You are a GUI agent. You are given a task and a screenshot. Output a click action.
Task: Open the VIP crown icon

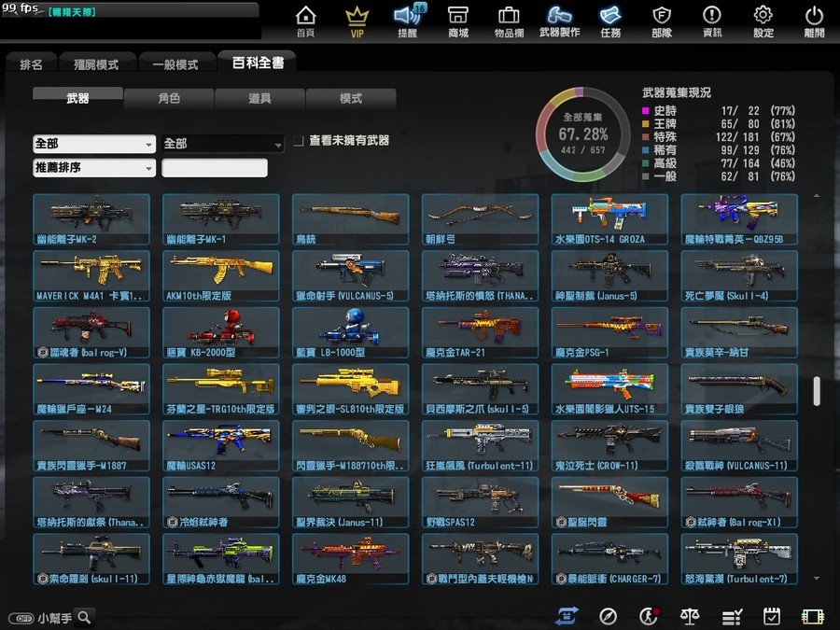(x=357, y=21)
